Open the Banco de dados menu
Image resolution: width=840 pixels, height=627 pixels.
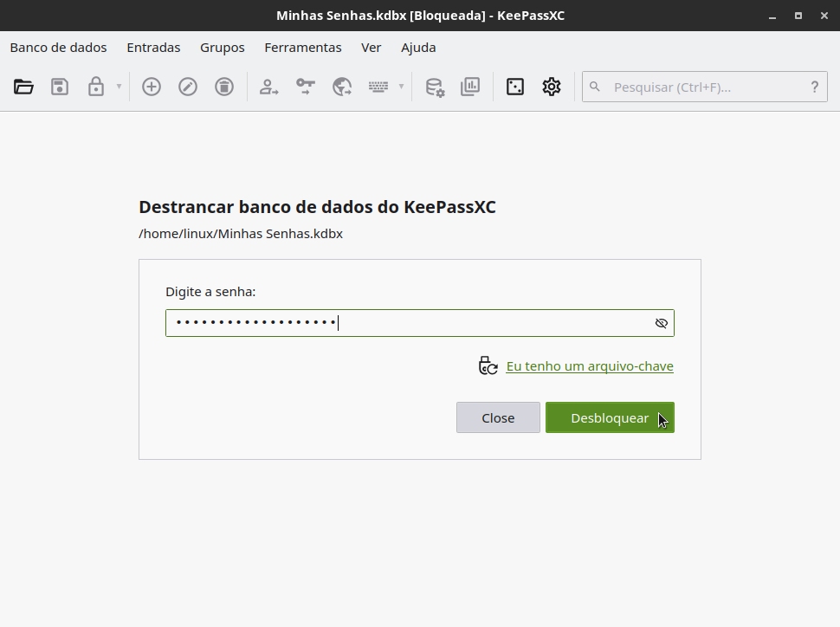pos(58,47)
